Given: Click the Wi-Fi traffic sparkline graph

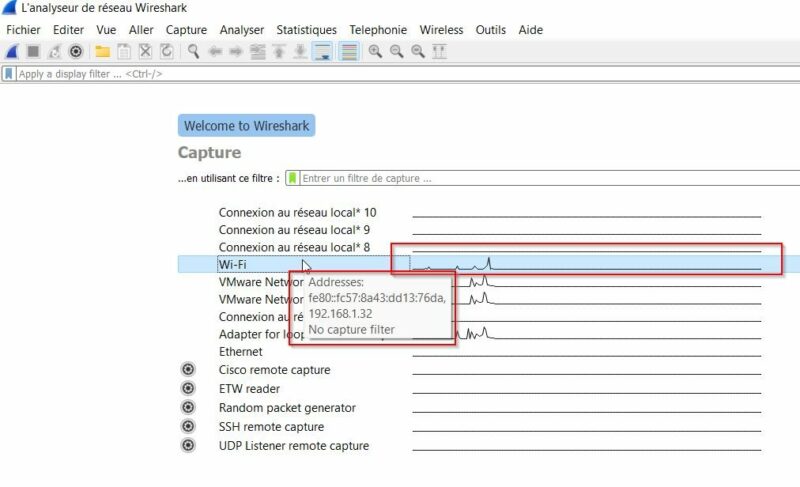Looking at the screenshot, I should (x=587, y=264).
